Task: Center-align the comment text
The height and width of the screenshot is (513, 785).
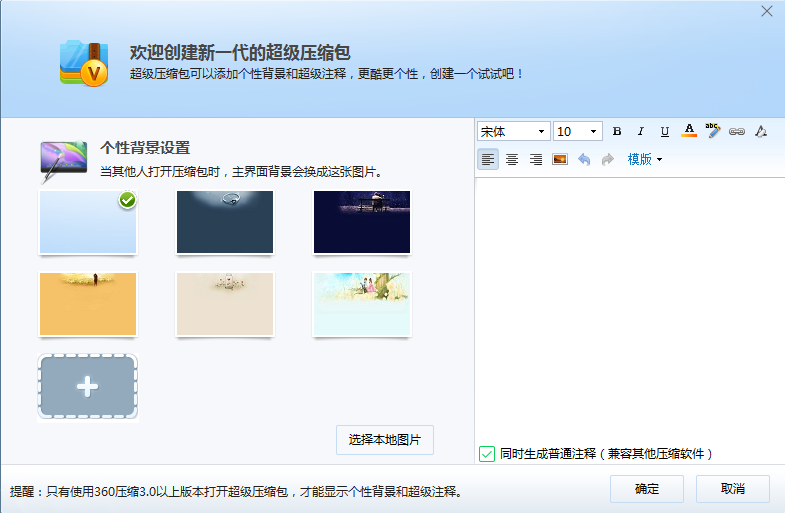Action: click(x=512, y=160)
